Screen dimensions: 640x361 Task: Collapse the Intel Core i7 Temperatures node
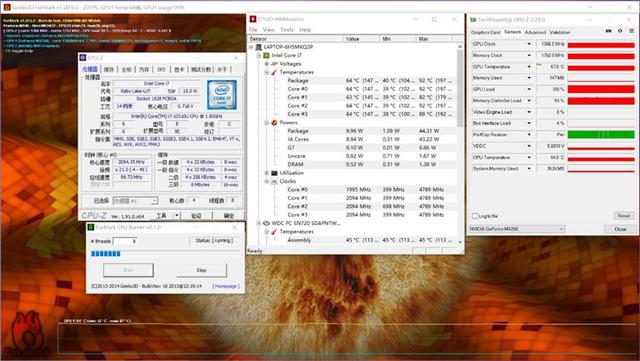point(267,72)
